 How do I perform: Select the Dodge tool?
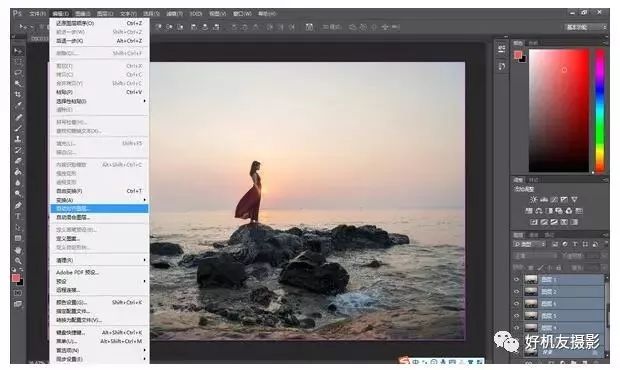pyautogui.click(x=18, y=194)
